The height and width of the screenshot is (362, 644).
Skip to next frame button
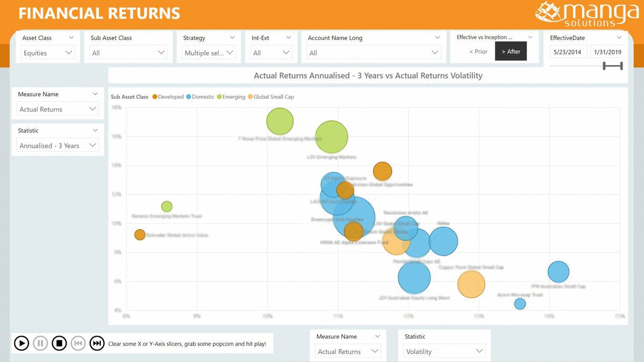(97, 343)
